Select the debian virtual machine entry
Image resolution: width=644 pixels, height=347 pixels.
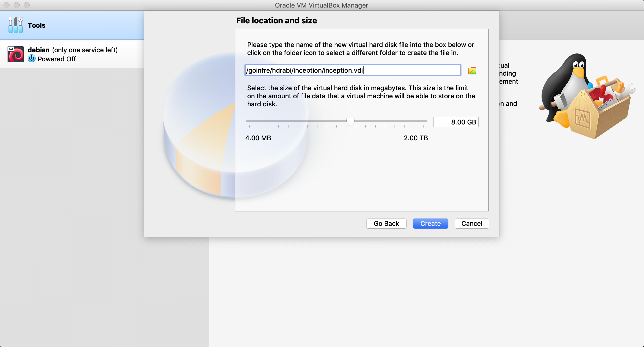73,54
